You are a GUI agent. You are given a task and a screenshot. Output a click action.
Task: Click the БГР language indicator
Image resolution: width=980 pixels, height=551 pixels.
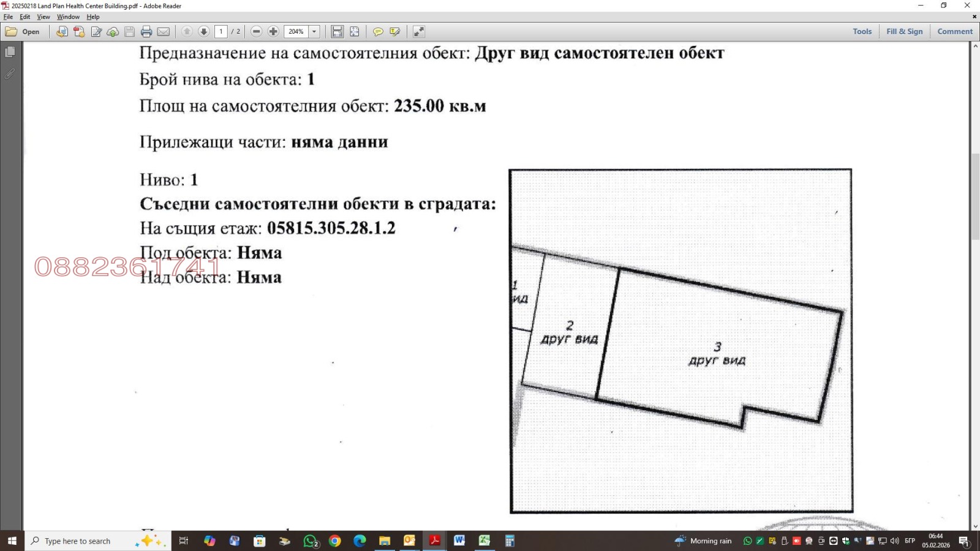910,541
